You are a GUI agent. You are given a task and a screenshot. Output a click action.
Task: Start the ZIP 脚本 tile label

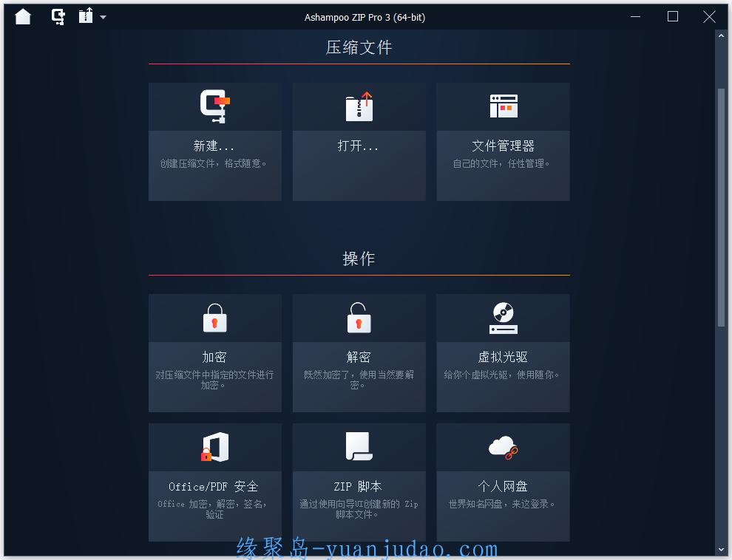point(358,486)
